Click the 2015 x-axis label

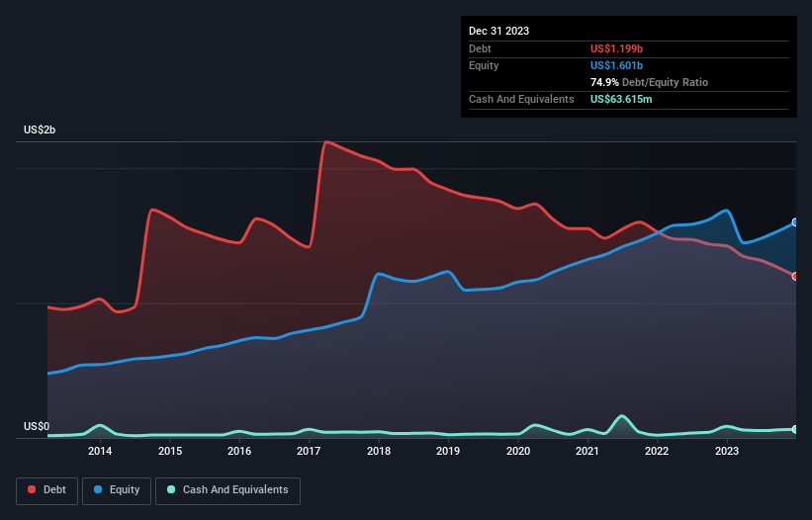pyautogui.click(x=170, y=451)
